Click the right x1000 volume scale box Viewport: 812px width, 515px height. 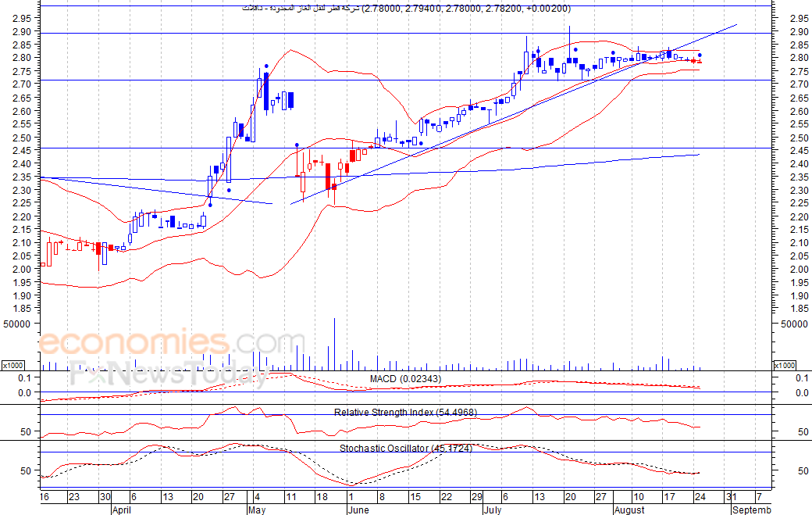(783, 366)
